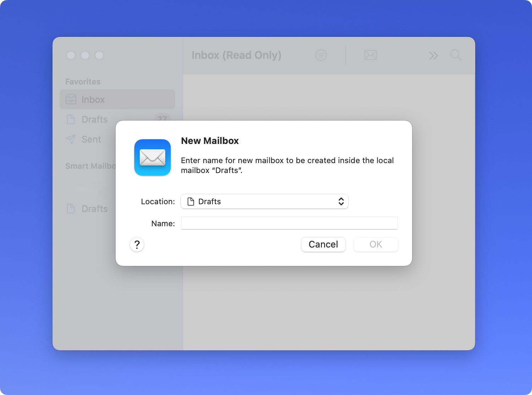This screenshot has height=395, width=532.
Task: Click the Help question mark button
Action: (x=137, y=245)
